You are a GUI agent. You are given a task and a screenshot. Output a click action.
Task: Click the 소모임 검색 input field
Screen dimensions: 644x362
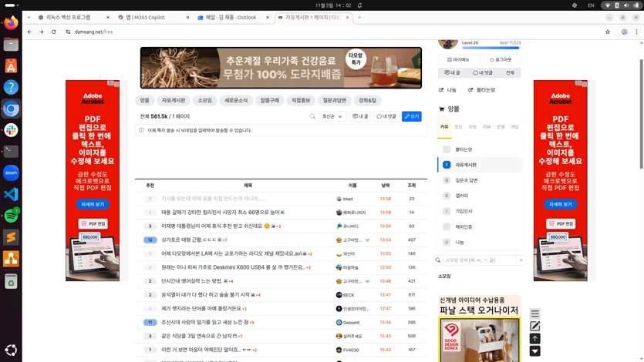pos(479,260)
